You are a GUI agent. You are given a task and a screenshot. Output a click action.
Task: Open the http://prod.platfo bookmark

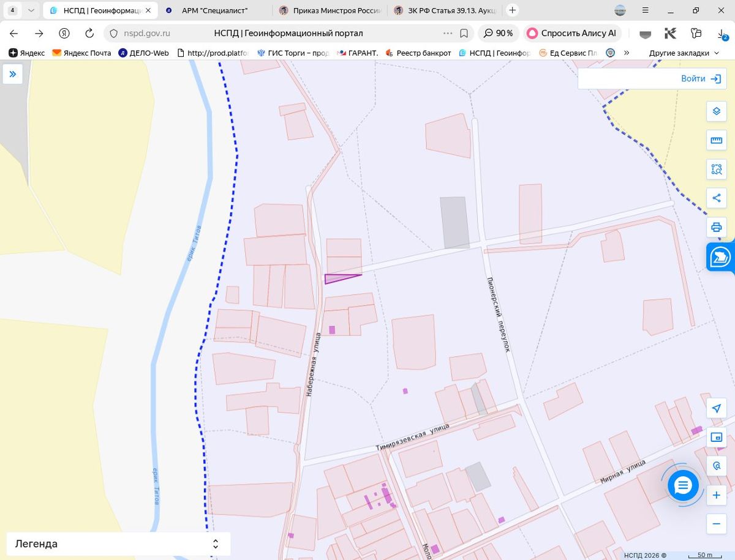coord(212,53)
